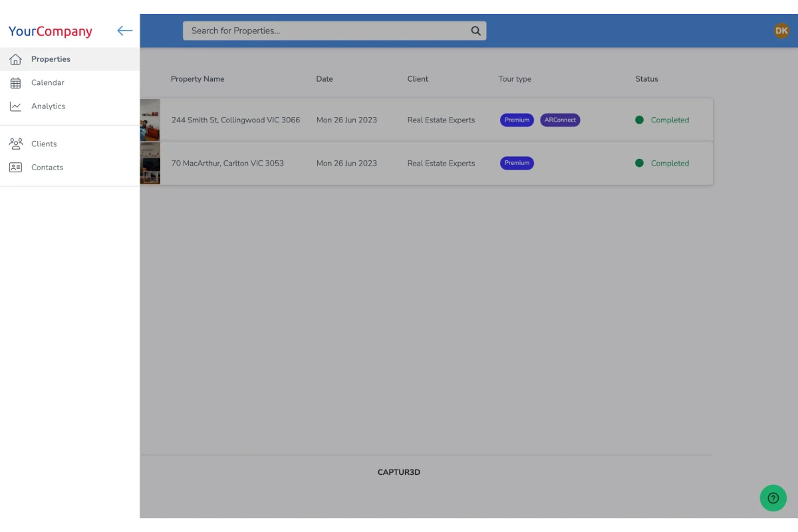Screen dimensions: 798x532
Task: Click the Contacts card icon
Action: point(16,168)
